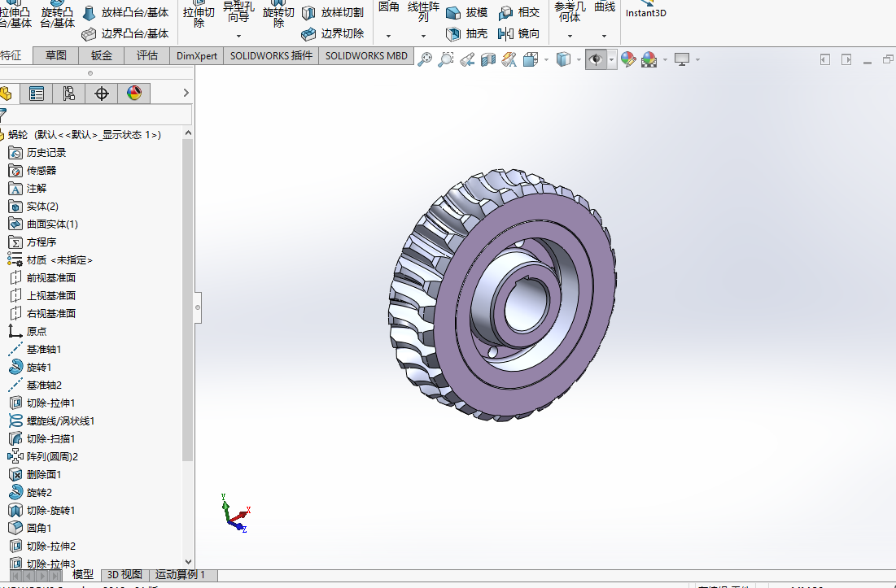Click the panel collapse handle beside the tree
The width and height of the screenshot is (896, 588).
[198, 307]
